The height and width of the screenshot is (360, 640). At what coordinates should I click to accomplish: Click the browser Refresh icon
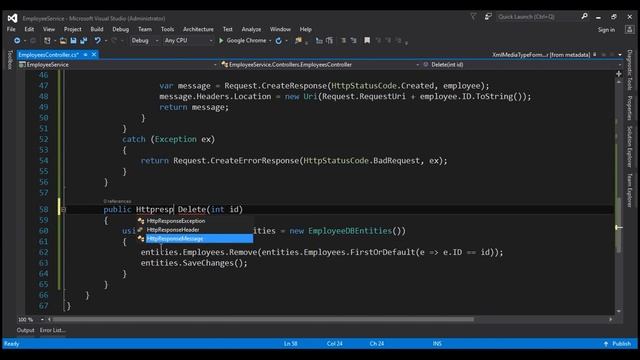coord(279,40)
